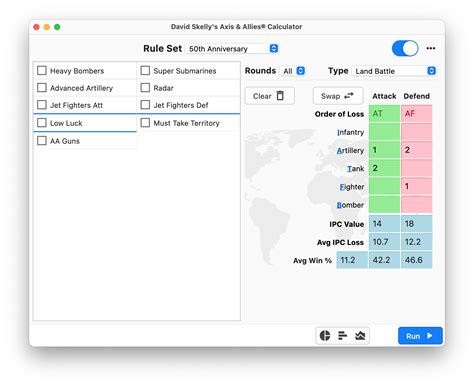Click the 46.6 Avg Win value
474x385 pixels.
(x=417, y=260)
